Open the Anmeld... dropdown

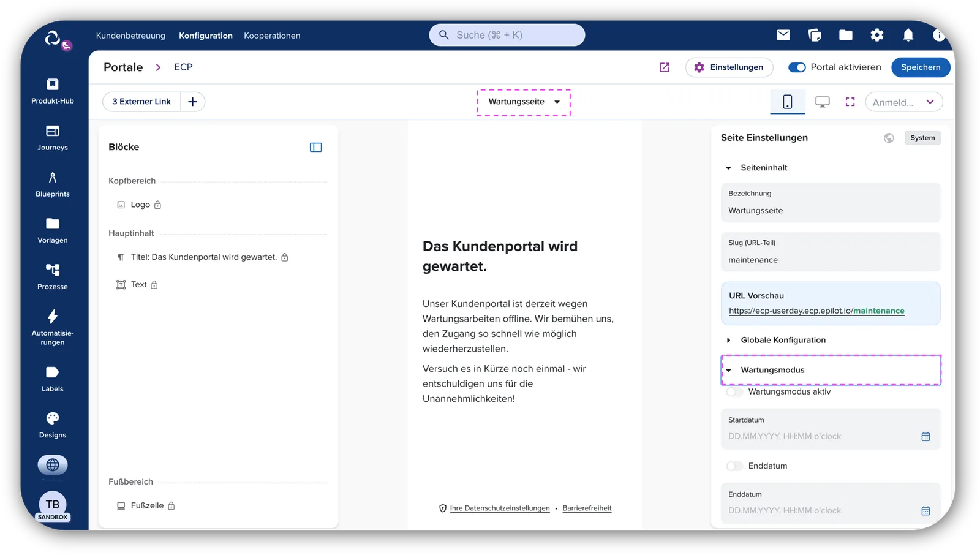point(903,102)
